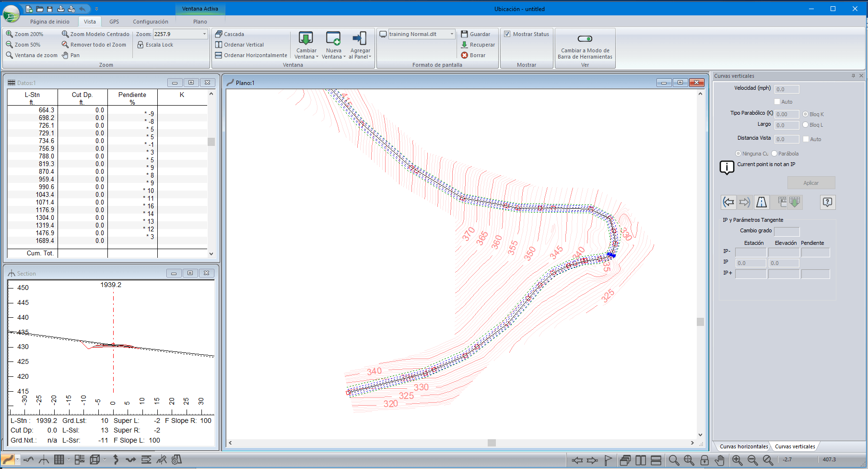Click Nueva Ventana icon
The height and width of the screenshot is (469, 868).
tap(333, 38)
